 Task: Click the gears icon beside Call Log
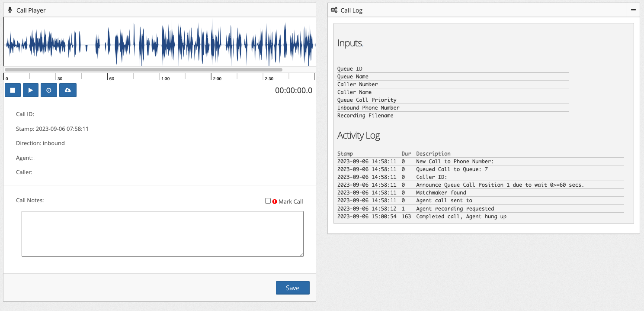[x=334, y=10]
